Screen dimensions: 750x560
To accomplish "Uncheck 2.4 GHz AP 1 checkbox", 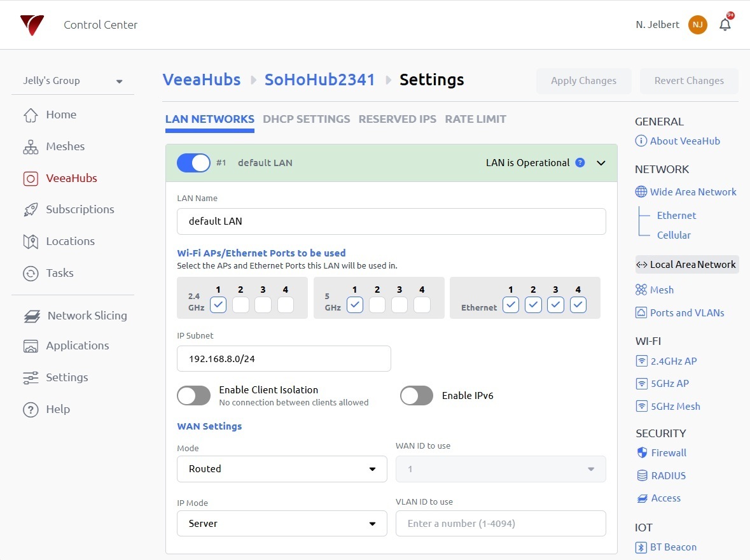I will pyautogui.click(x=218, y=305).
